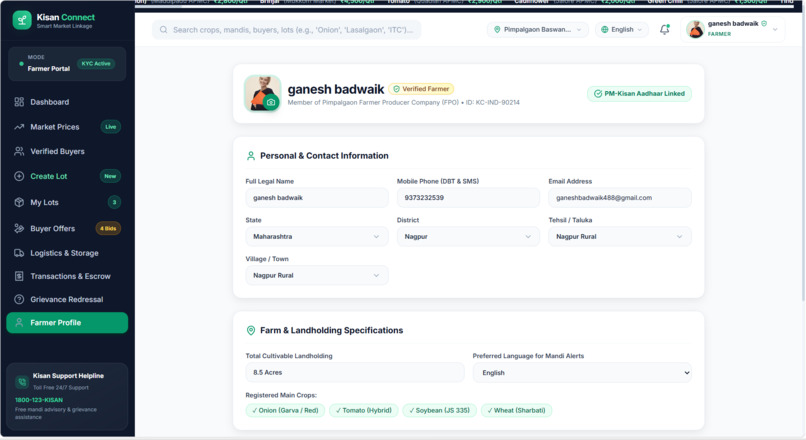Open the District dropdown showing Nagpur
806x440 pixels.
[x=468, y=236]
